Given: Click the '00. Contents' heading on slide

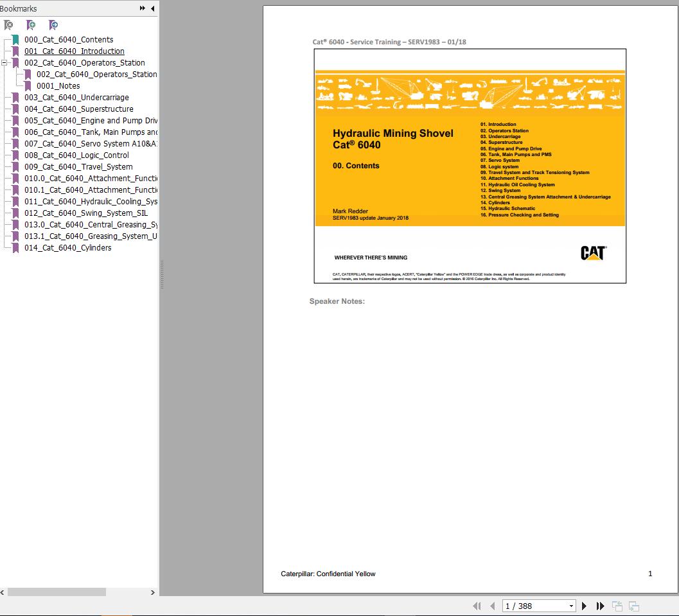Looking at the screenshot, I should point(356,166).
